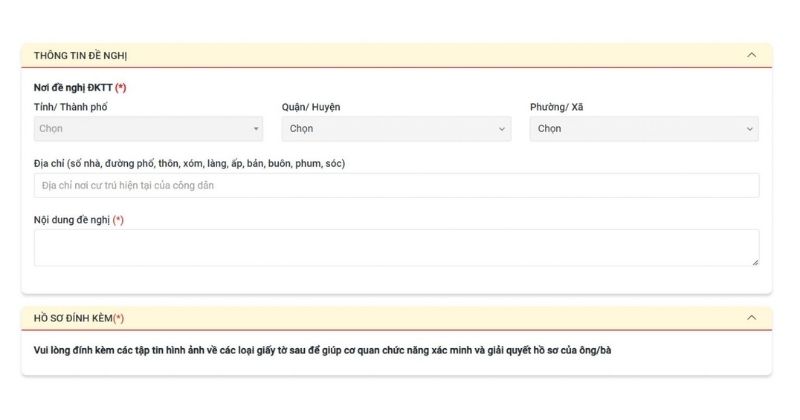
Task: Click the textarea resize handle corner
Action: click(x=755, y=262)
